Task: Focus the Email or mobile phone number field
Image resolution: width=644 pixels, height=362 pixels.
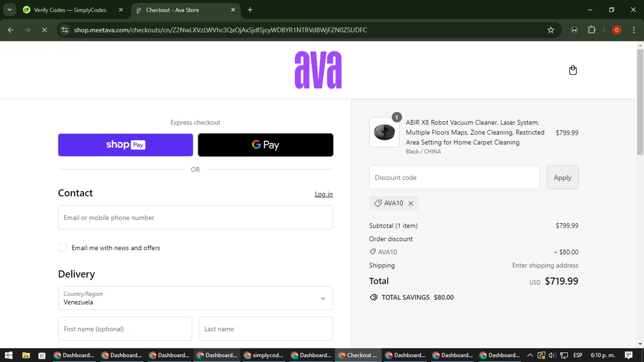Action: (x=195, y=217)
